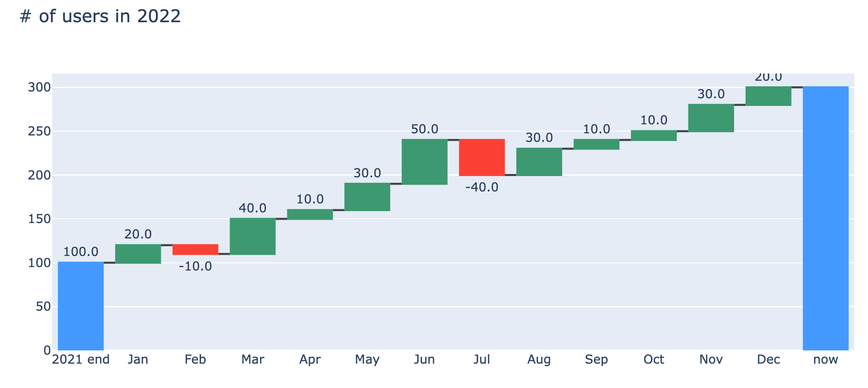Select the green Mar bar
Screen dimensions: 868x388
coord(253,236)
